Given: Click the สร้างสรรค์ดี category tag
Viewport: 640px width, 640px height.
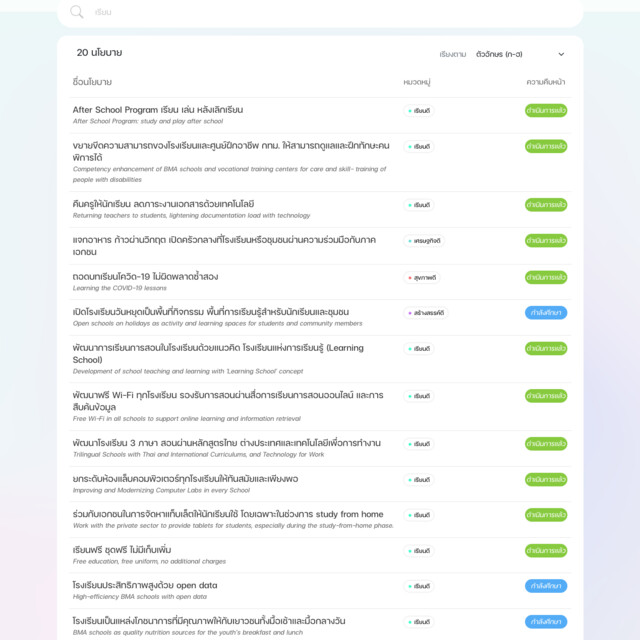Looking at the screenshot, I should click(x=425, y=313).
